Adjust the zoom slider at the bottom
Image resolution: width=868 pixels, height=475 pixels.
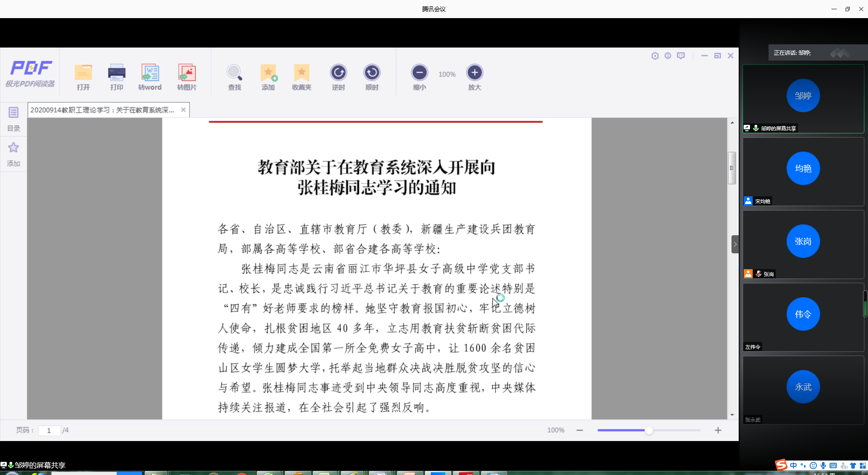[649, 430]
